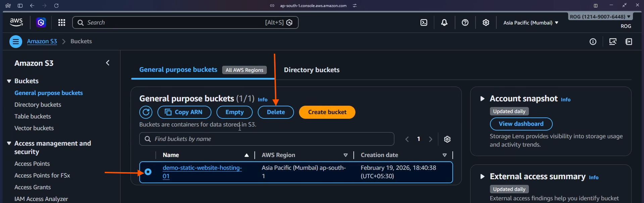Open the all services grid menu

[x=61, y=22]
